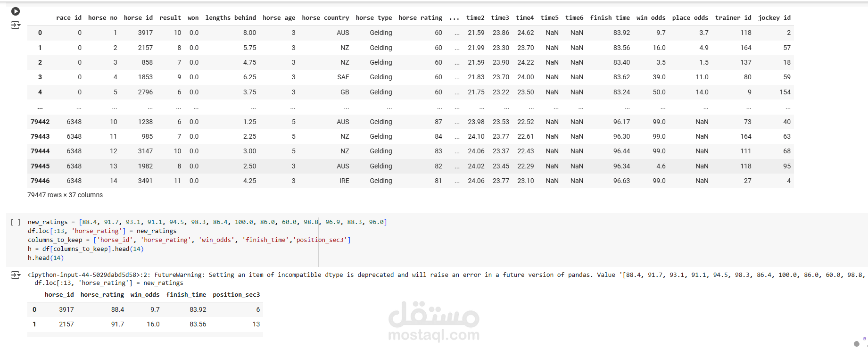This screenshot has width=868, height=350.
Task: Click the time2 column header
Action: pyautogui.click(x=475, y=18)
